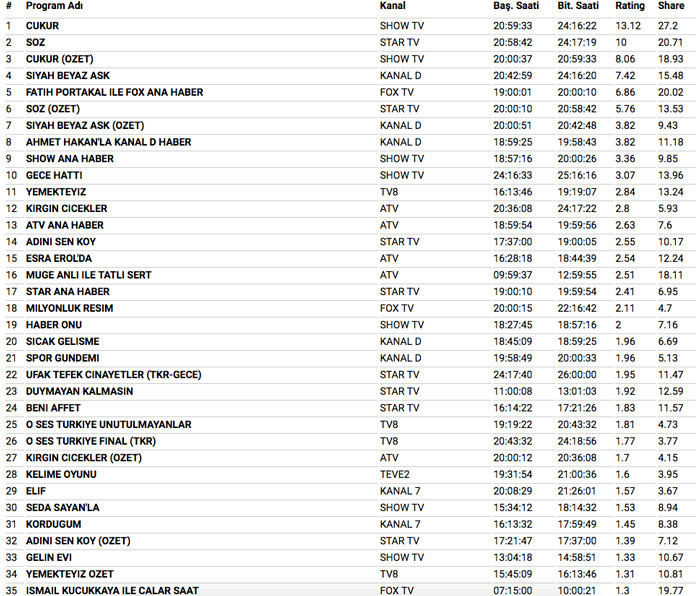
Task: Select 'FATIH PORTAKAL ILE FOX ANA HABER'
Action: (114, 92)
